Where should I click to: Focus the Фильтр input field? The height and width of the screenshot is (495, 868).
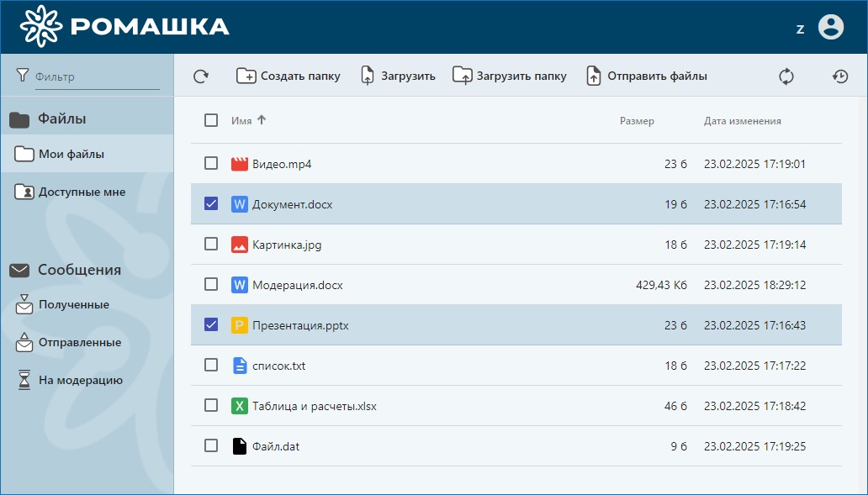click(x=97, y=76)
